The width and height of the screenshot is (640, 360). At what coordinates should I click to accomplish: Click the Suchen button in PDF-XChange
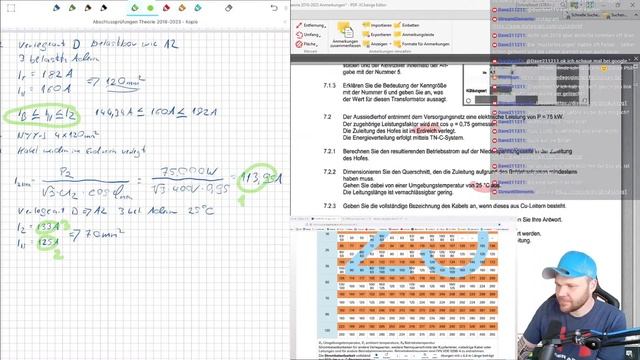click(616, 15)
